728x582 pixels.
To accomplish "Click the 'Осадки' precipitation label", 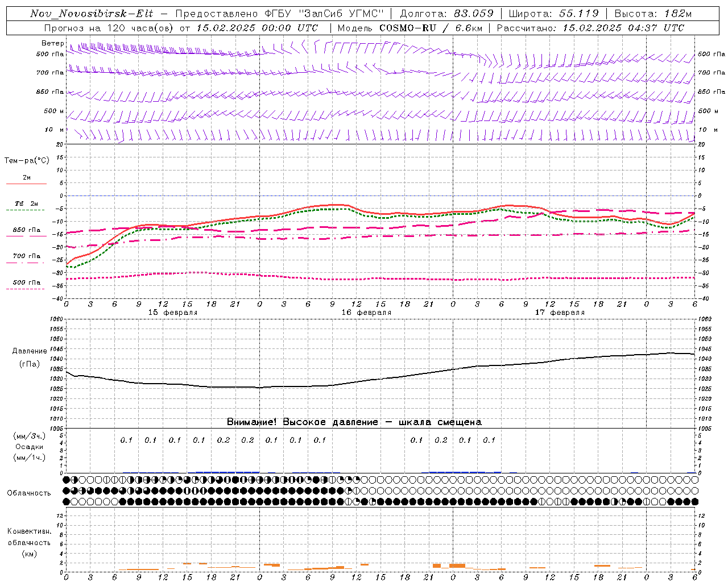I will [30, 447].
